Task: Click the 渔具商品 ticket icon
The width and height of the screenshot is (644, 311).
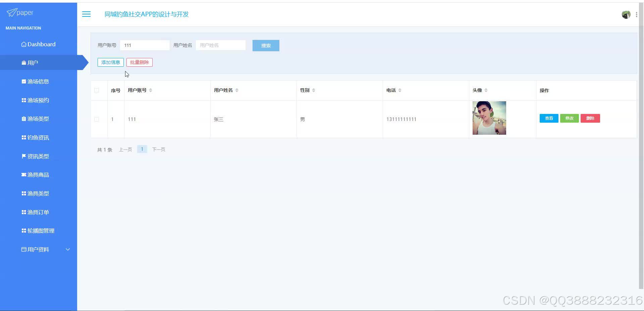Action: tap(24, 175)
